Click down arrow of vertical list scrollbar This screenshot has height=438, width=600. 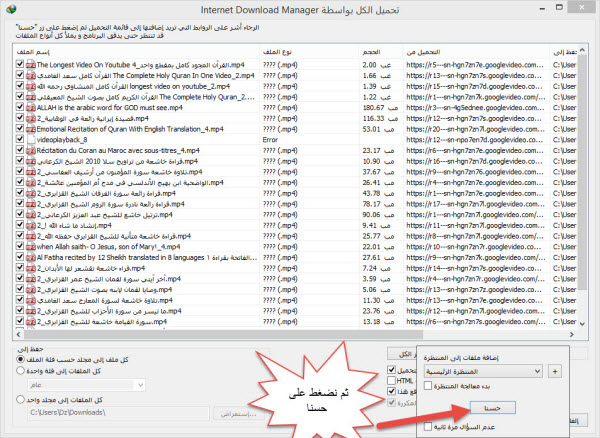point(582,324)
